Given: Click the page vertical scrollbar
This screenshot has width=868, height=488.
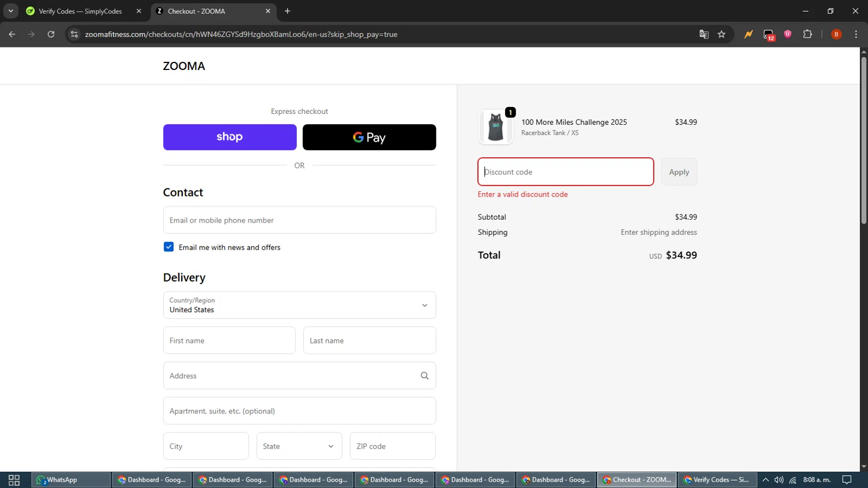Looking at the screenshot, I should 863,141.
